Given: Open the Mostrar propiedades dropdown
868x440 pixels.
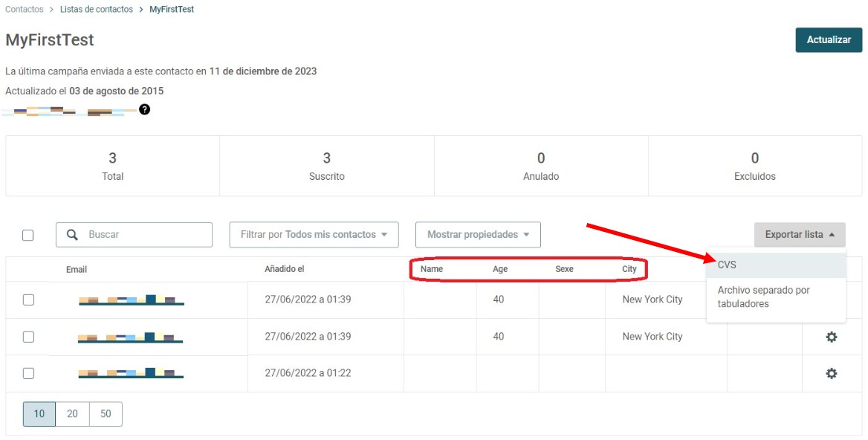Looking at the screenshot, I should click(x=478, y=235).
